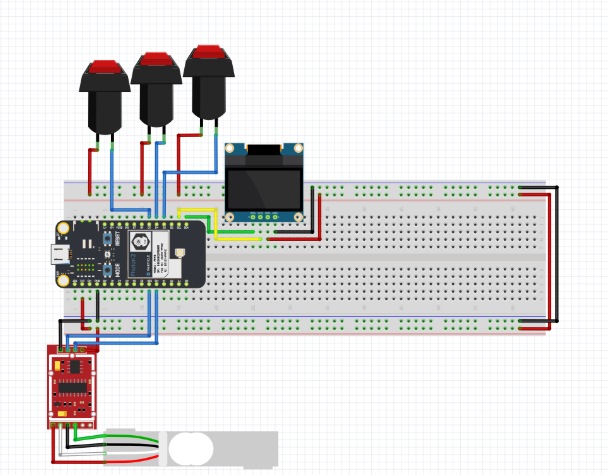Select the OLED module's four-pin header
This screenshot has height=475, width=608.
(x=264, y=216)
